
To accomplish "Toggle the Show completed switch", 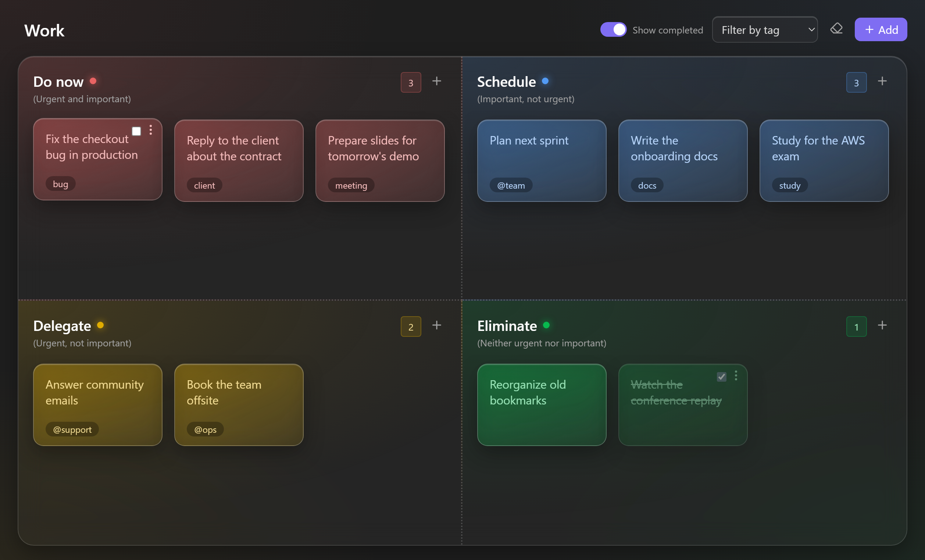I will click(x=613, y=30).
